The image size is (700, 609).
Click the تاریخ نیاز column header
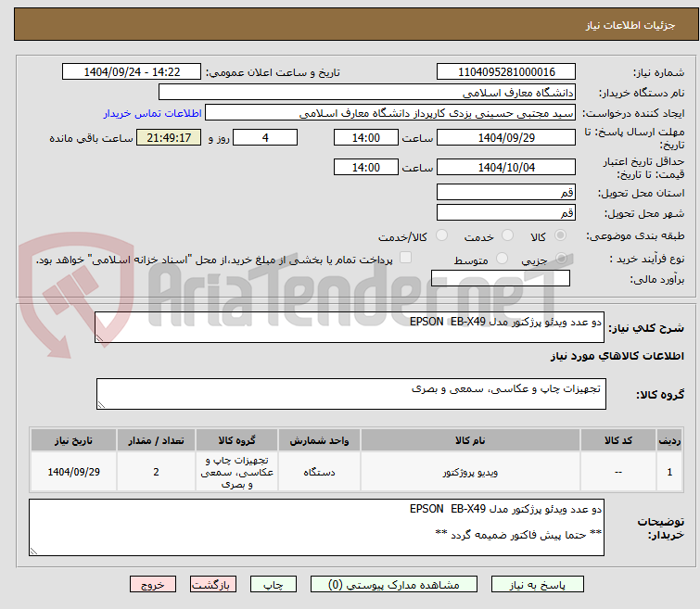[x=73, y=440]
